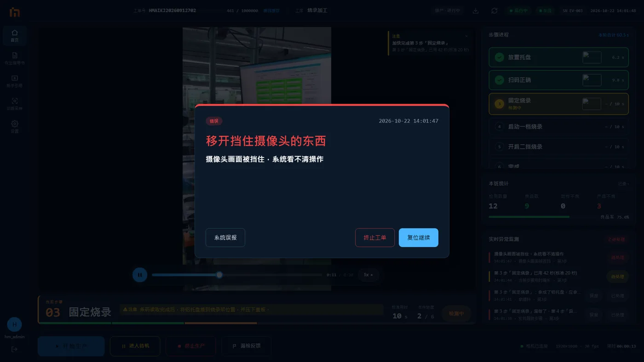The height and width of the screenshot is (362, 644).
Task: Open the thumbnail in the 固定烧录 row
Action: point(592,104)
